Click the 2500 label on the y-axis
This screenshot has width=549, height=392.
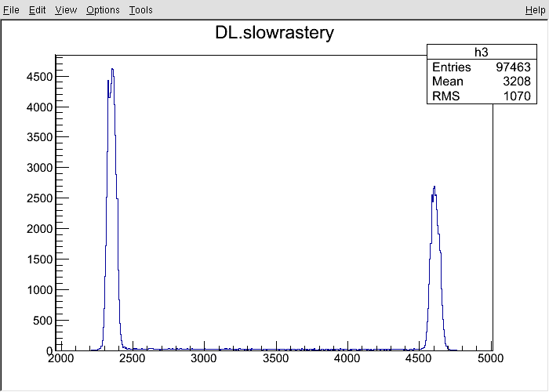pos(39,198)
